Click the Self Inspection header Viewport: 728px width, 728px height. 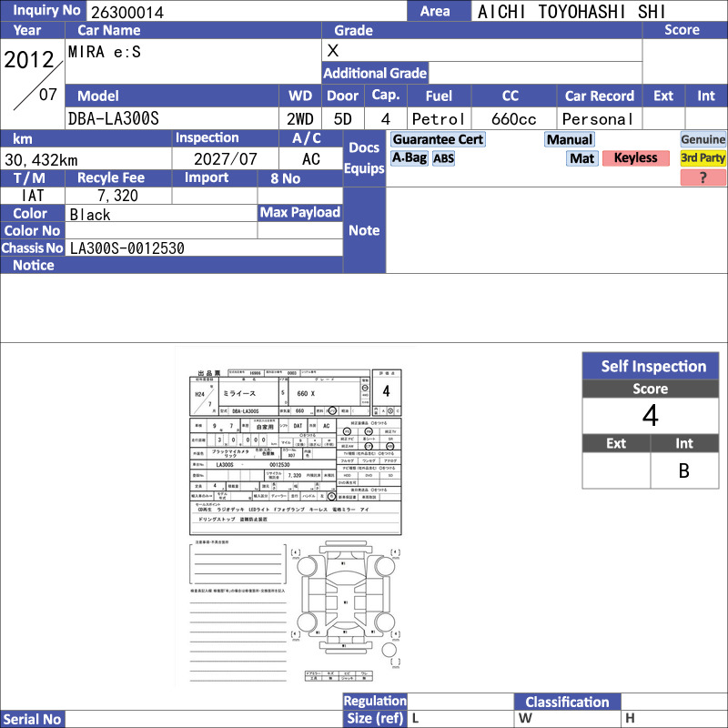pyautogui.click(x=651, y=367)
